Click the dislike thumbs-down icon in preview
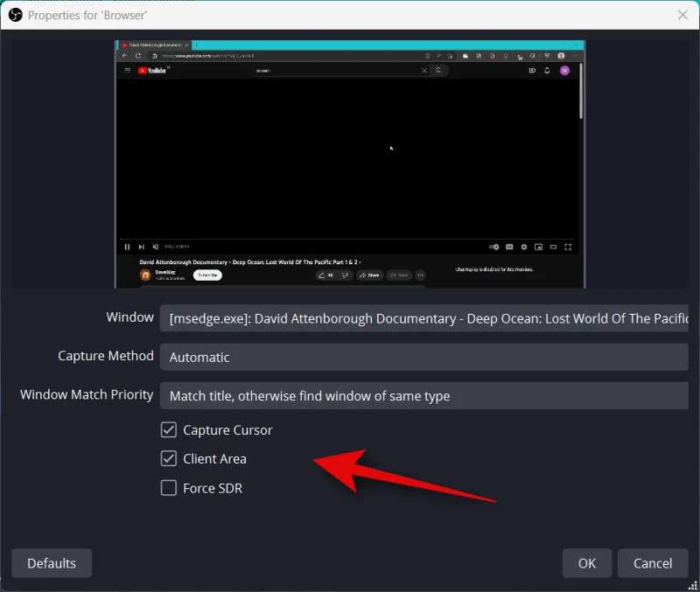The height and width of the screenshot is (592, 700). tap(345, 275)
